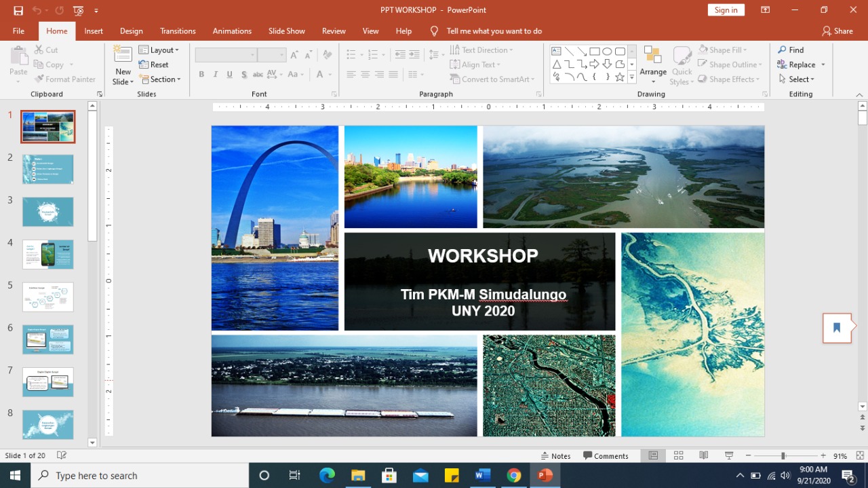
Task: Switch to the Slide Show tab
Action: coord(287,31)
